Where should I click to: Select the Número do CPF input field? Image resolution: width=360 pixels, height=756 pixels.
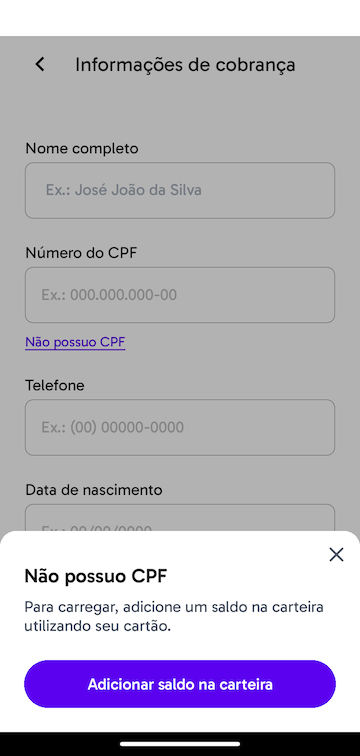180,295
